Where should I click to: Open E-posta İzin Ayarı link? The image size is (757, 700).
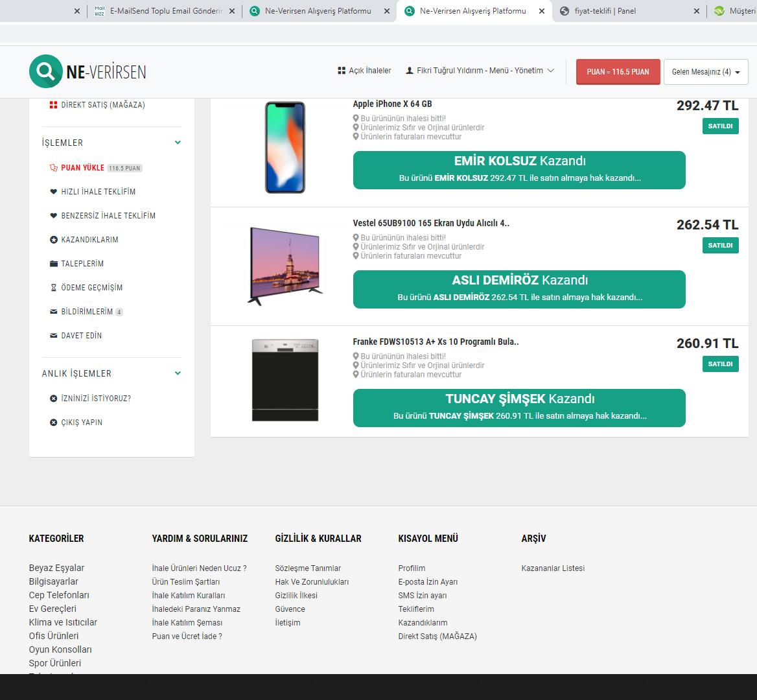[x=428, y=582]
